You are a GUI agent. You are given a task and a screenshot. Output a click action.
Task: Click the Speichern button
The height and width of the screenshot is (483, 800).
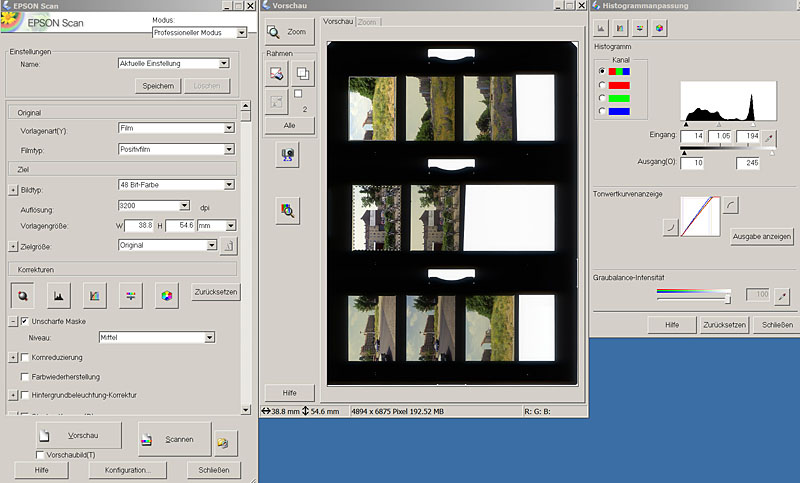pos(158,86)
